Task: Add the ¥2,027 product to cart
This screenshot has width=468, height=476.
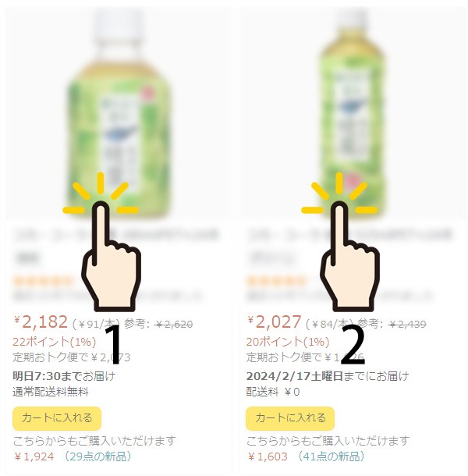Action: coord(290,418)
